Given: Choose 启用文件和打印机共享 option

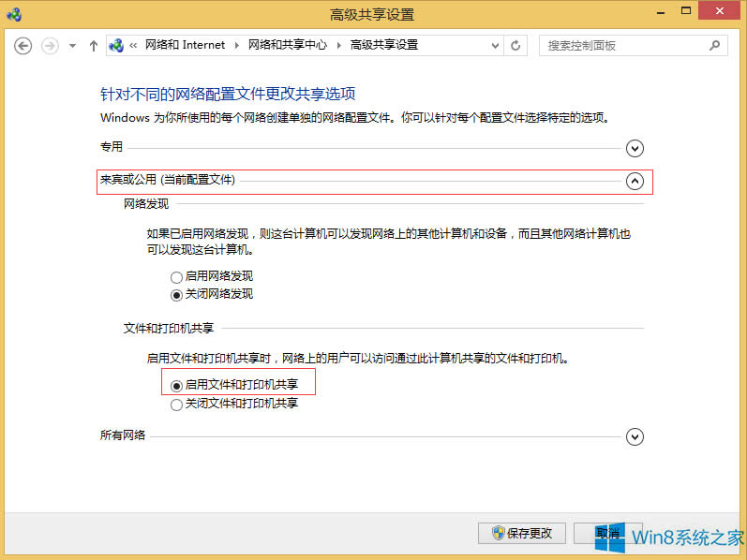Looking at the screenshot, I should tap(176, 385).
